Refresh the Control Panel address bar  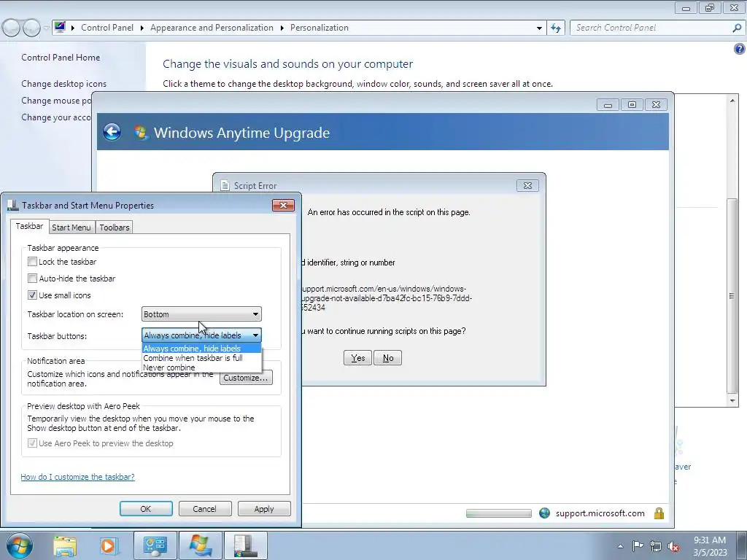555,28
